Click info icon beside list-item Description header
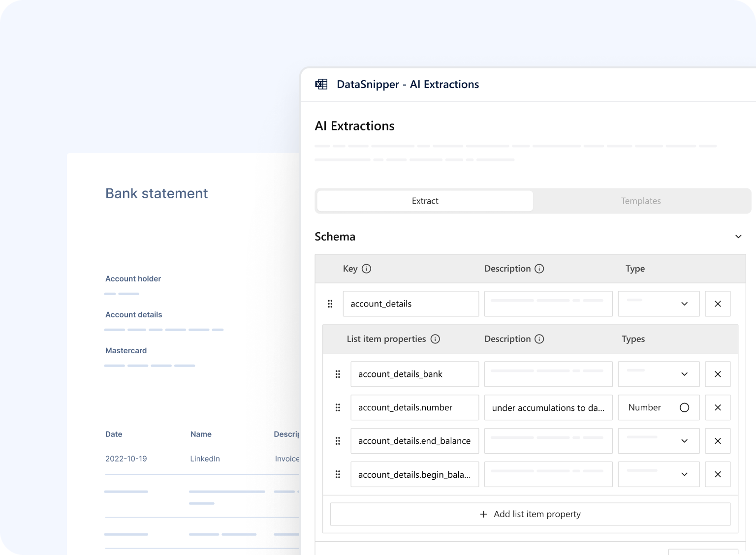756x555 pixels. point(539,339)
